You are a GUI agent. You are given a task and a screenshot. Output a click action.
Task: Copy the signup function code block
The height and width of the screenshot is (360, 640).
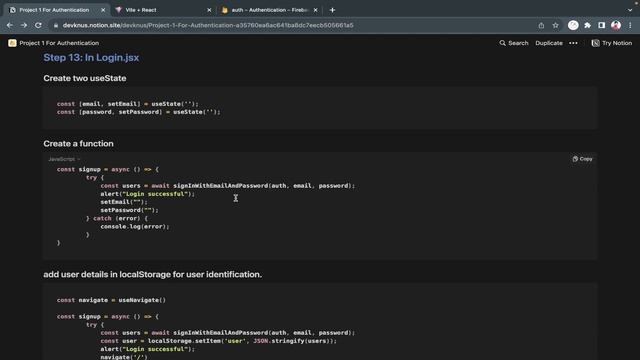pyautogui.click(x=582, y=159)
